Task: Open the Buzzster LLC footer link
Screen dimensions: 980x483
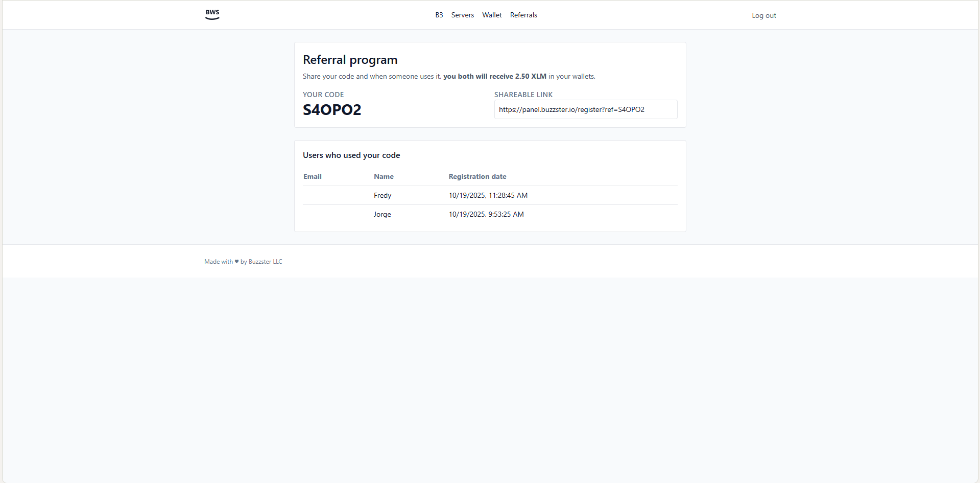Action: (x=265, y=261)
